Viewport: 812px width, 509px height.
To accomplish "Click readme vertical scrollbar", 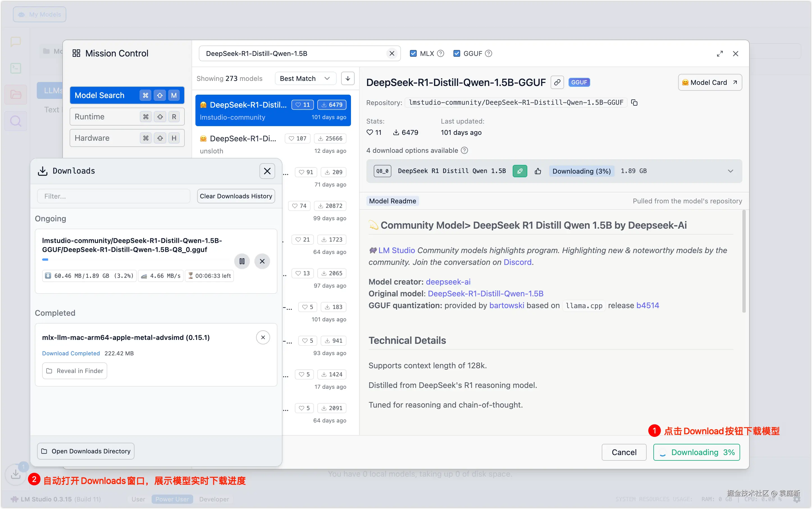I will [743, 261].
